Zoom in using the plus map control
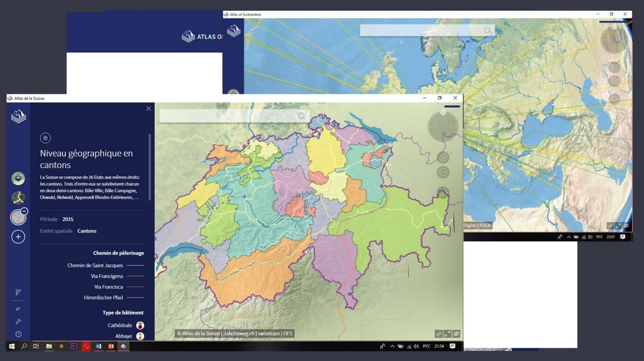Image resolution: width=644 pixels, height=361 pixels. [443, 158]
